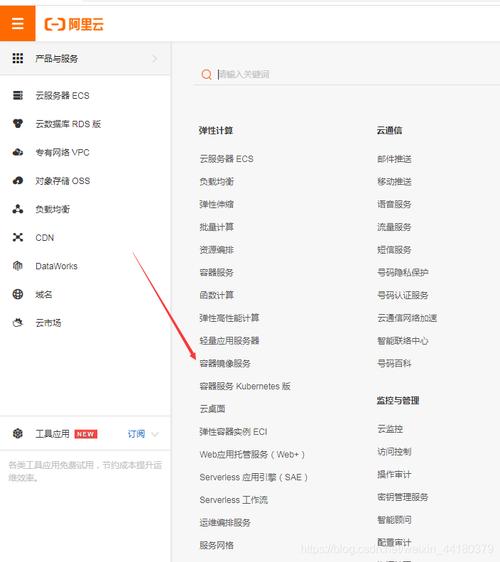
Task: Open Serverless 工作流 link
Action: 234,500
